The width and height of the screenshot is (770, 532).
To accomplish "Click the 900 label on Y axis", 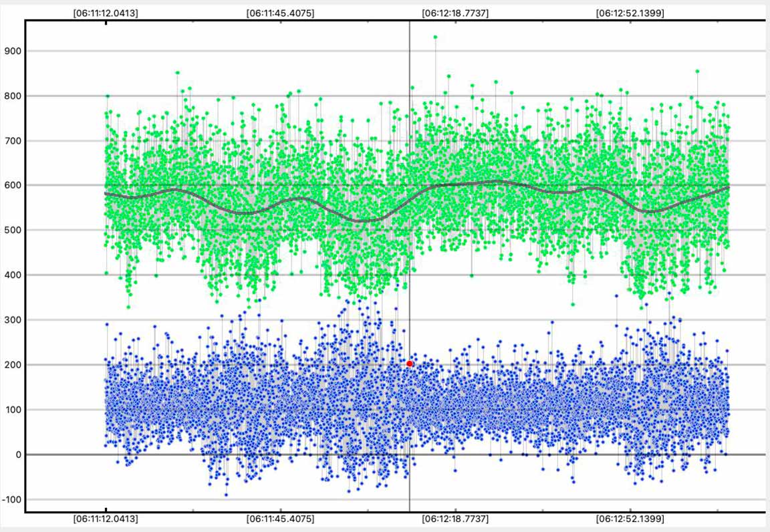I will coord(12,51).
